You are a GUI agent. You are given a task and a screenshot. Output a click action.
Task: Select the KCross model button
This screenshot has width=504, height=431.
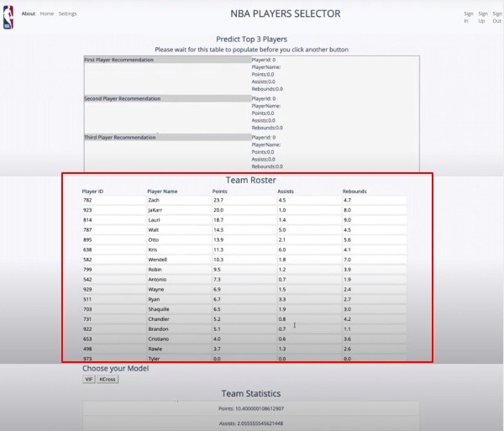108,379
